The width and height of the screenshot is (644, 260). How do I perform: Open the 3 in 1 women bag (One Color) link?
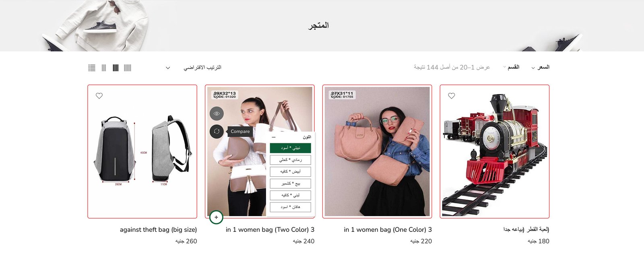(388, 230)
